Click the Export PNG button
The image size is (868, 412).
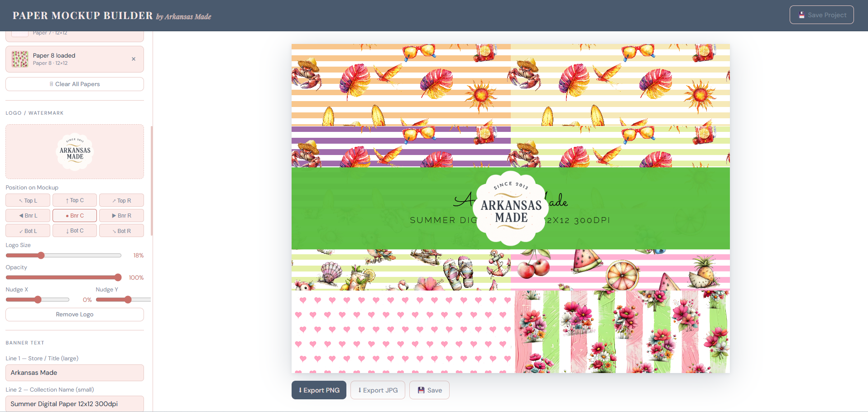click(x=319, y=390)
